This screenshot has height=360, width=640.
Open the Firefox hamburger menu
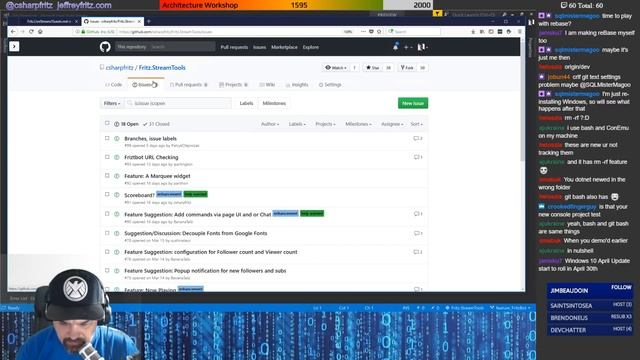click(x=519, y=31)
